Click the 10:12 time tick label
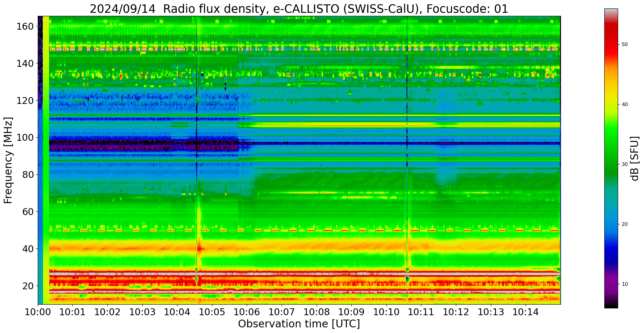 [x=456, y=312]
